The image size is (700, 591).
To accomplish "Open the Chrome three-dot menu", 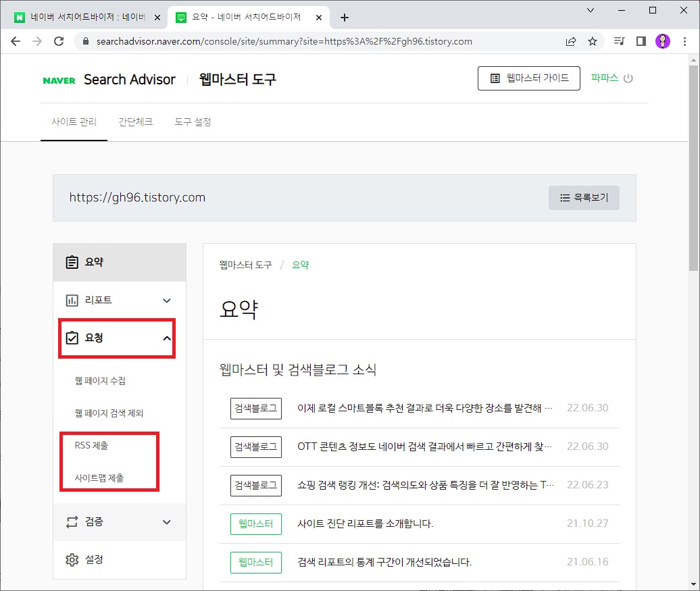I will [684, 41].
